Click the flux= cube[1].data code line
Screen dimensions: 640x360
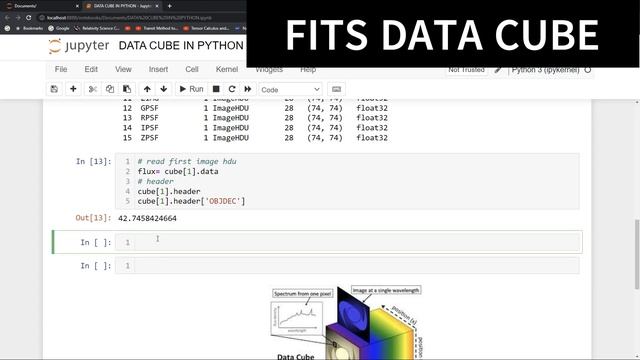pos(178,171)
